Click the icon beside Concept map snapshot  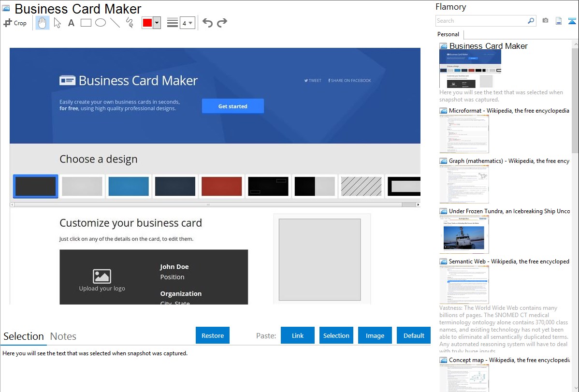pos(444,360)
